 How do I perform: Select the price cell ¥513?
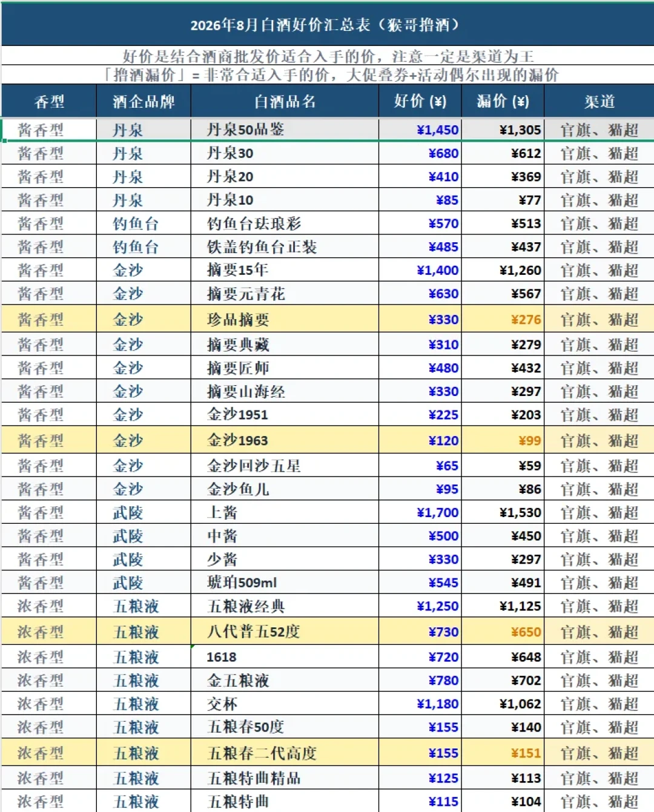pos(503,223)
